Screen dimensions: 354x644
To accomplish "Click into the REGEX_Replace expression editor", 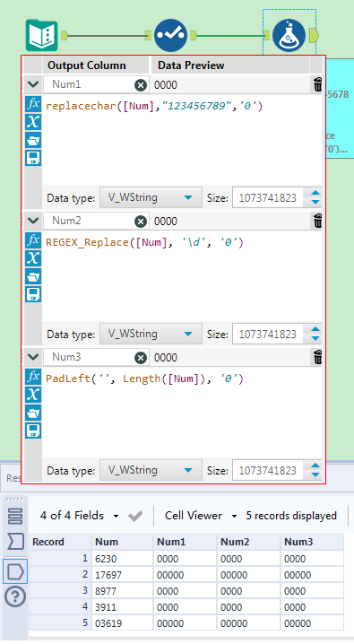I will (182, 276).
